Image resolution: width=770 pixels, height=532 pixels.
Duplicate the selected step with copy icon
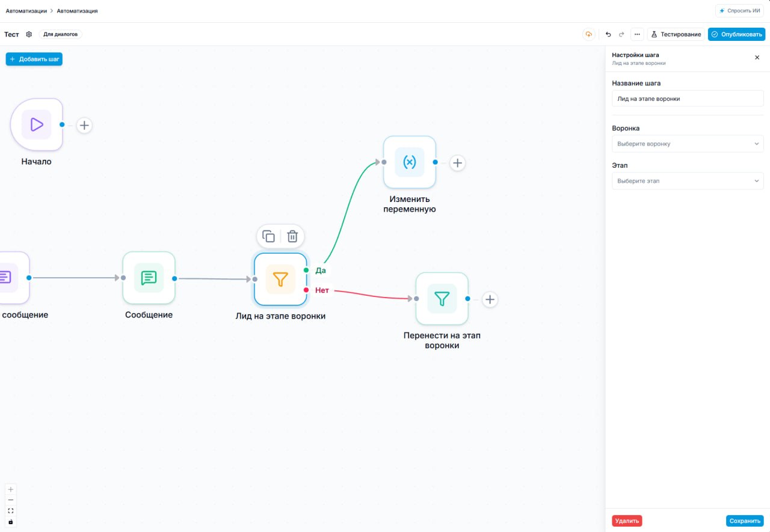[x=269, y=236]
